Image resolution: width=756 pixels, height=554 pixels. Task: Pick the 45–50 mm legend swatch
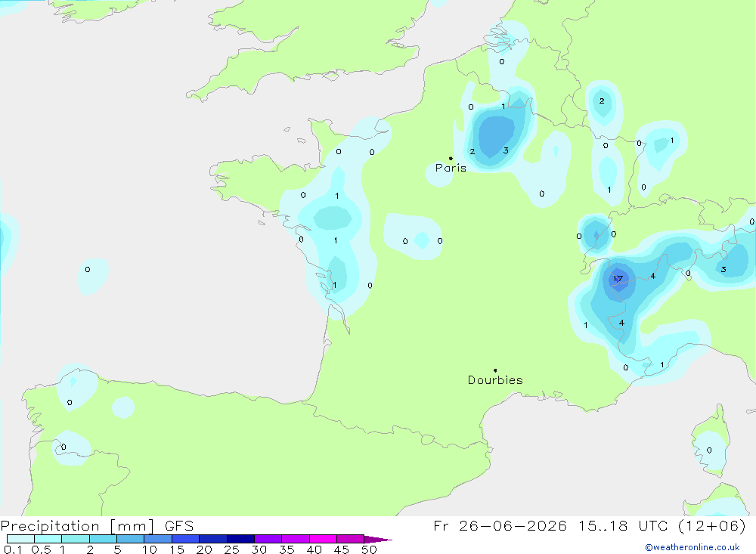(351, 539)
